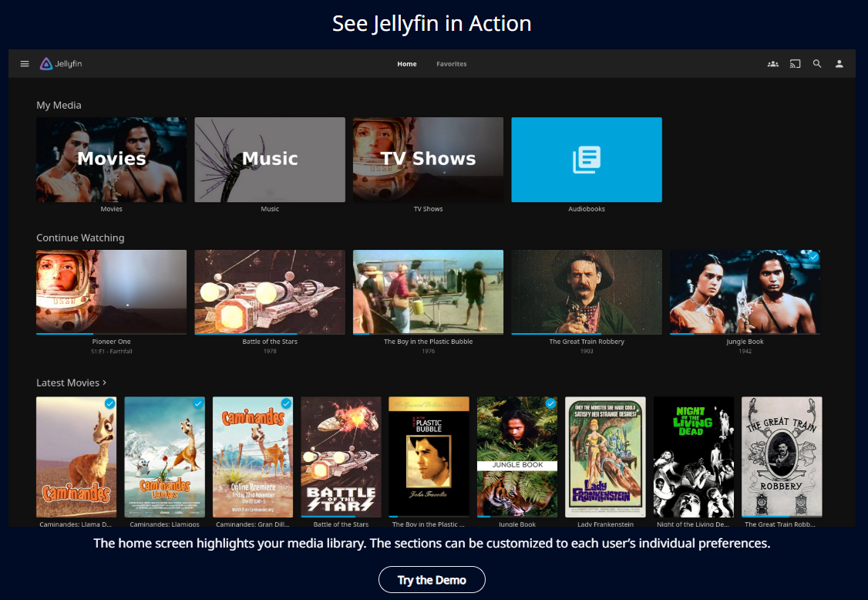The height and width of the screenshot is (600, 868).
Task: Click the TV Shows label under card
Action: [428, 209]
